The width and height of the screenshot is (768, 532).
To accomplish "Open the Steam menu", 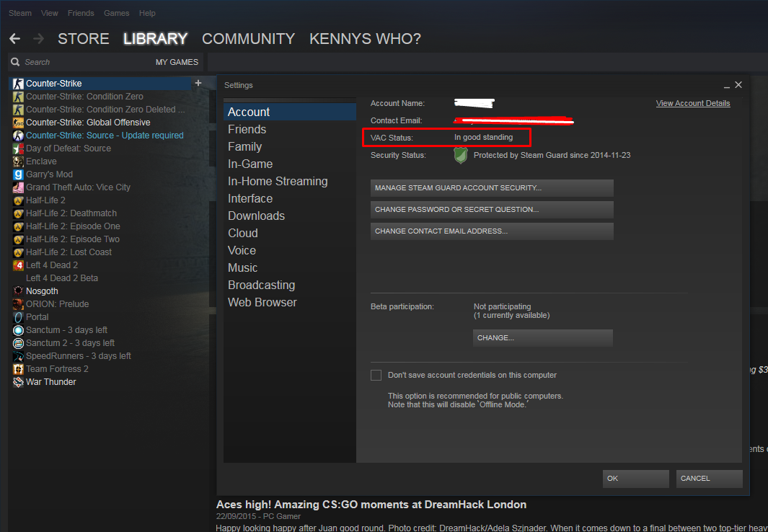I will [x=20, y=13].
